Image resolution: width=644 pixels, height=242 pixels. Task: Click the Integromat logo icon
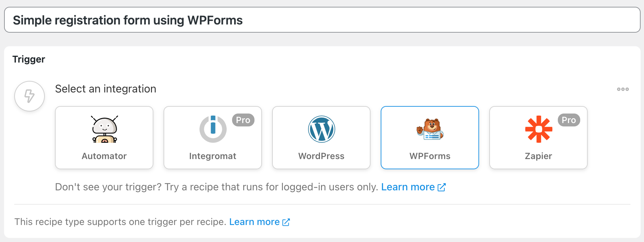coord(213,129)
